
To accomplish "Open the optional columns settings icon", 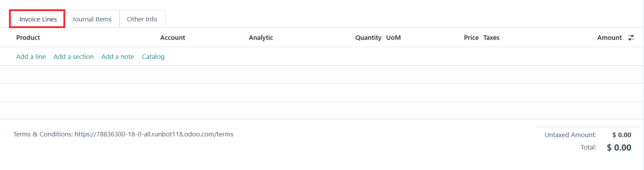I will pyautogui.click(x=631, y=38).
